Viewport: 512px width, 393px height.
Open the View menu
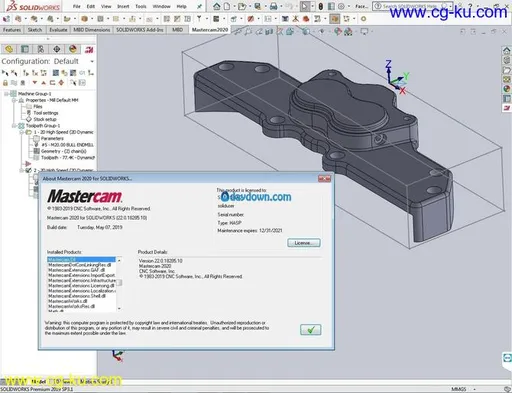point(106,6)
